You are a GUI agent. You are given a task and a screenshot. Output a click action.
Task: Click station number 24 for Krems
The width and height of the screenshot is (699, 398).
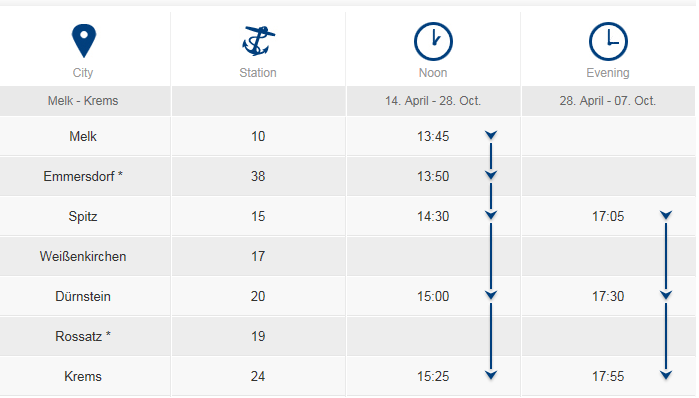click(x=258, y=376)
